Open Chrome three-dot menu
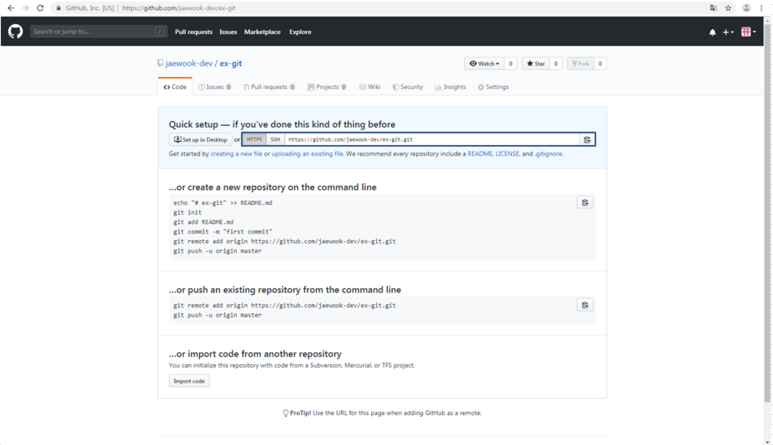Screen dimensions: 773x445 pos(762,8)
